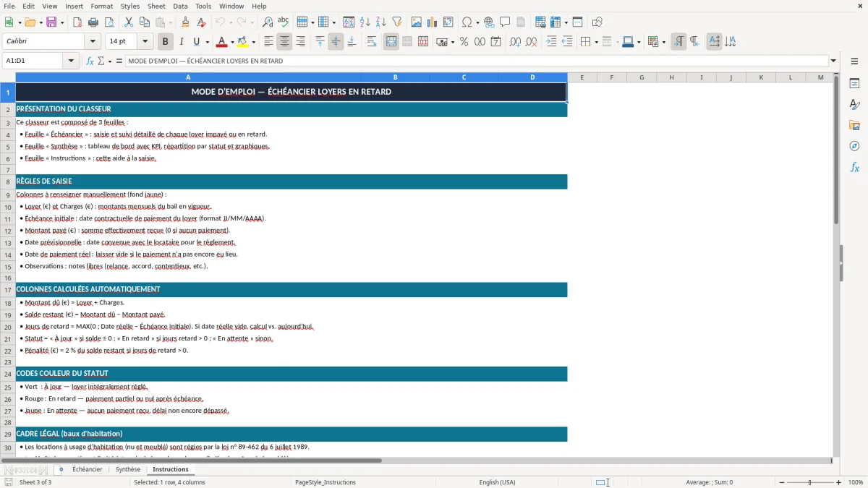Open the Sidebar Navigator
This screenshot has height=488, width=868.
pyautogui.click(x=854, y=146)
